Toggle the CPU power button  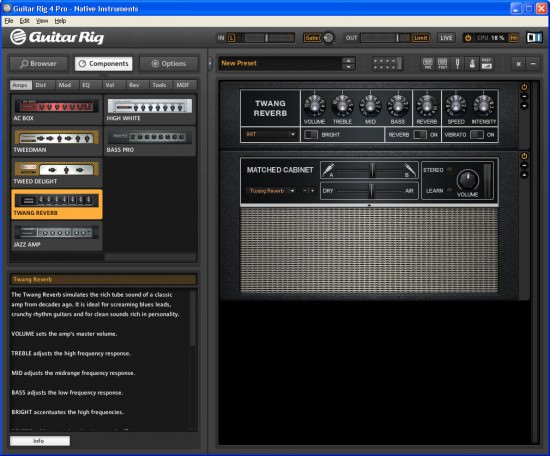click(468, 38)
